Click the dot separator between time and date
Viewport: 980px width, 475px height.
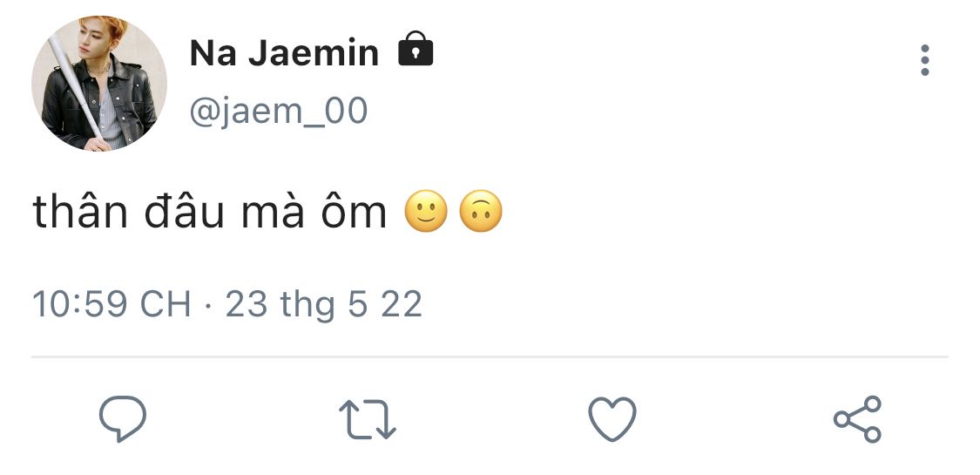(x=208, y=305)
